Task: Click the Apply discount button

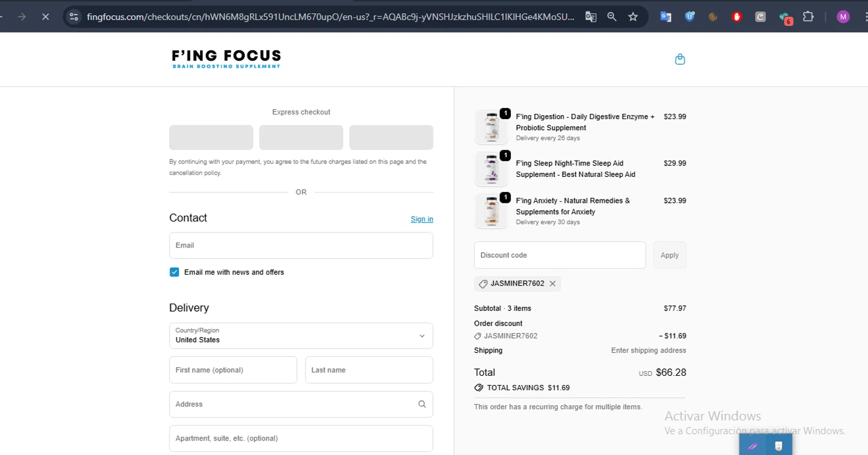Action: (670, 255)
